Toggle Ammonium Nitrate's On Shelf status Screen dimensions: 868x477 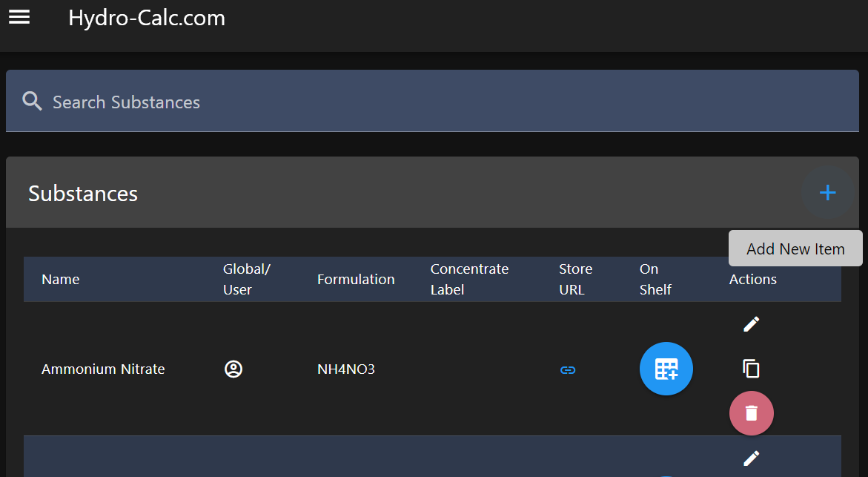point(666,369)
